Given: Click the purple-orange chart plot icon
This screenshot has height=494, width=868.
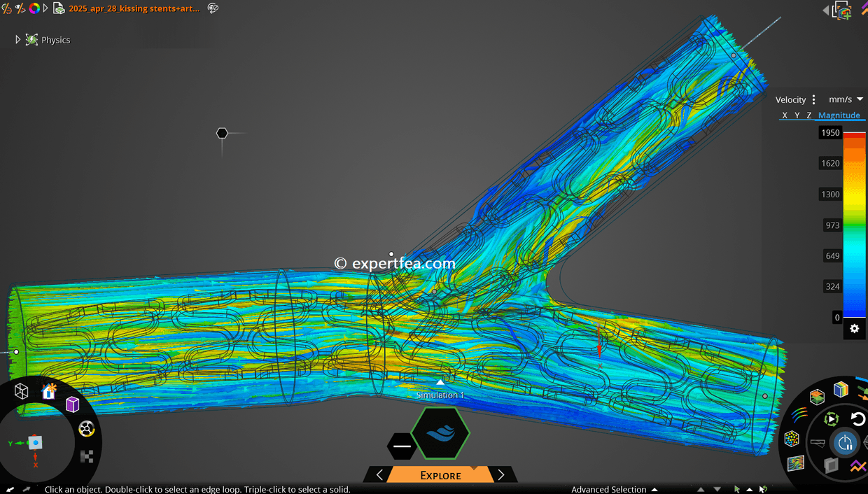Looking at the screenshot, I should pos(857,465).
